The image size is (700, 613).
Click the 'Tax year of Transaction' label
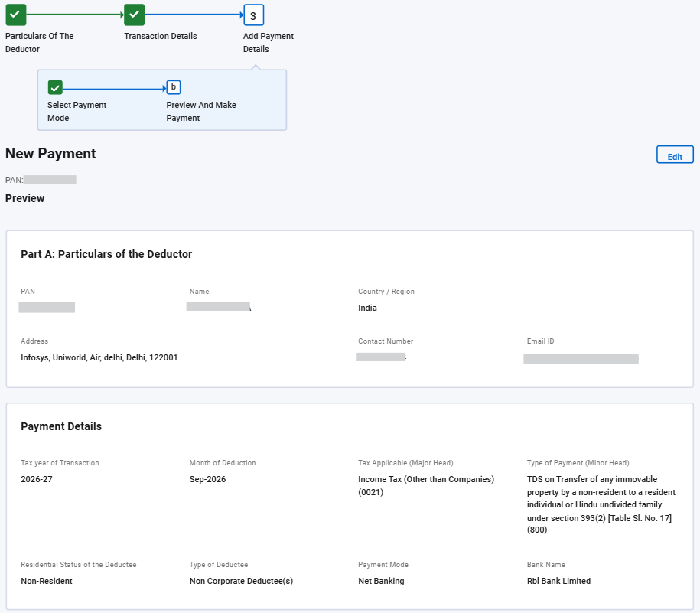[x=60, y=463]
